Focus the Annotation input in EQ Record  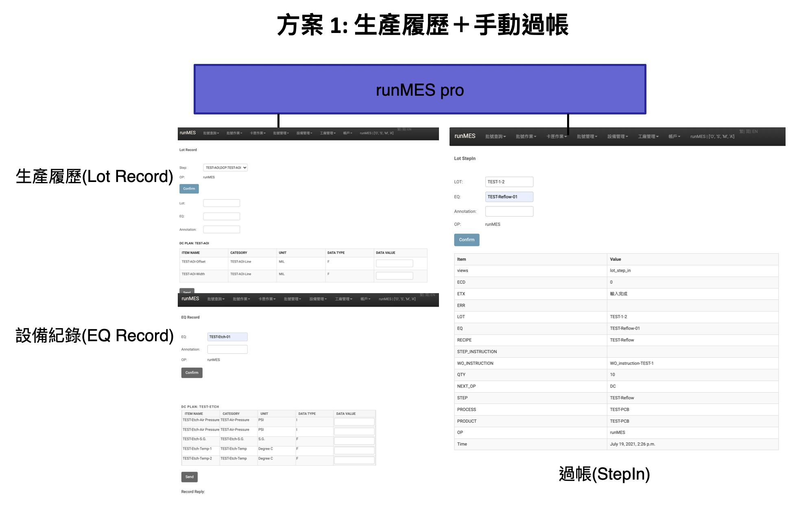(x=227, y=349)
